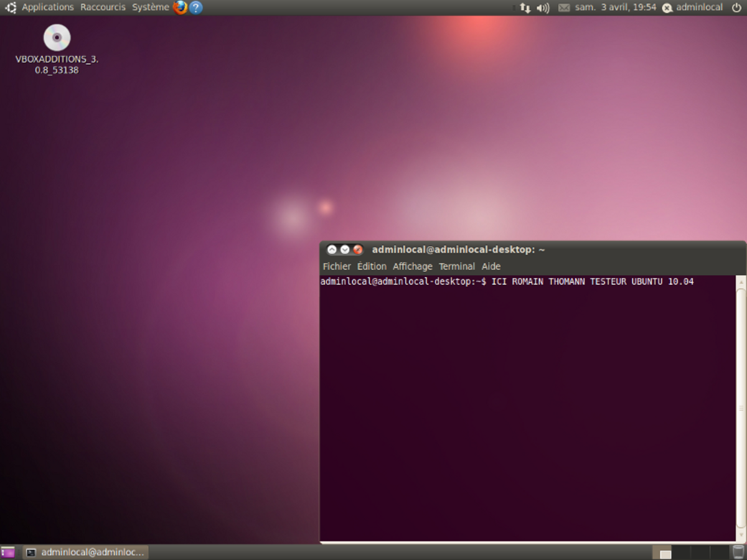
Task: Click the adminlocal user name in the top panel
Action: (x=699, y=7)
